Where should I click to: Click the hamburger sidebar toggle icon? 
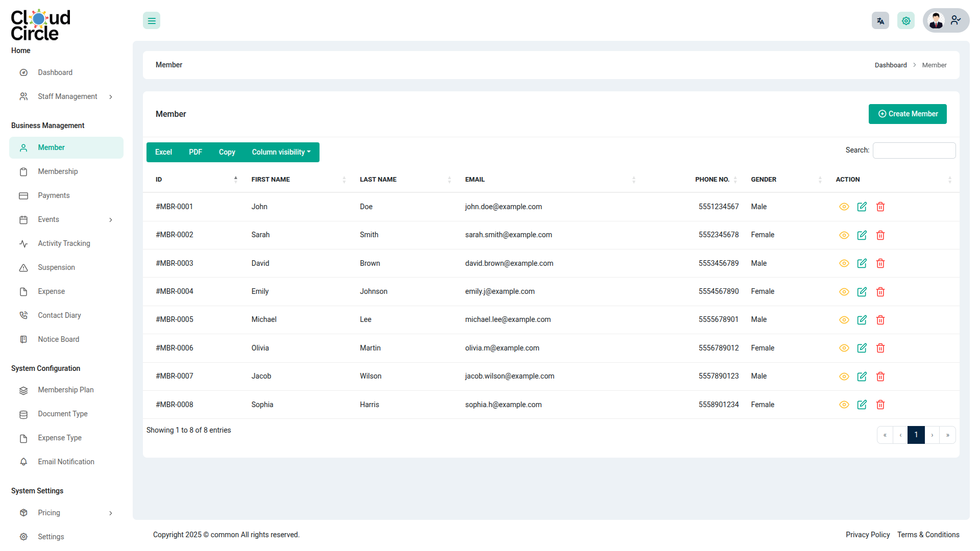[152, 21]
